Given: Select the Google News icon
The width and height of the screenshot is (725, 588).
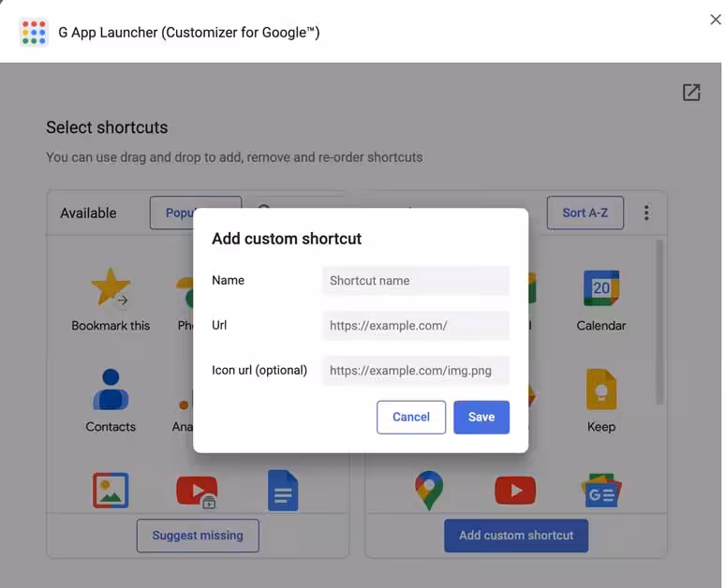Looking at the screenshot, I should click(x=601, y=491).
